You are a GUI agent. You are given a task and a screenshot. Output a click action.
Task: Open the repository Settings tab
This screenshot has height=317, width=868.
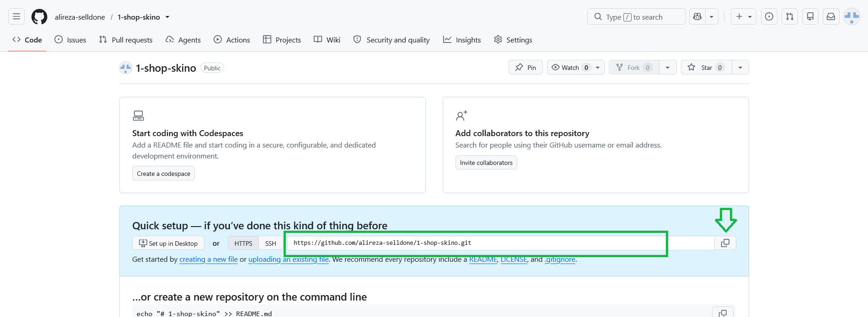513,40
